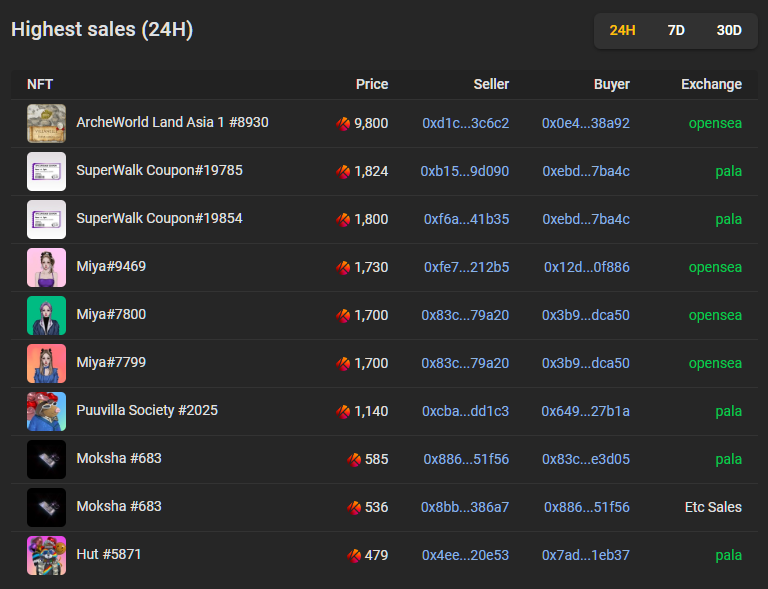Open SuperWalk Coupon#19854 thumbnail image

point(47,219)
